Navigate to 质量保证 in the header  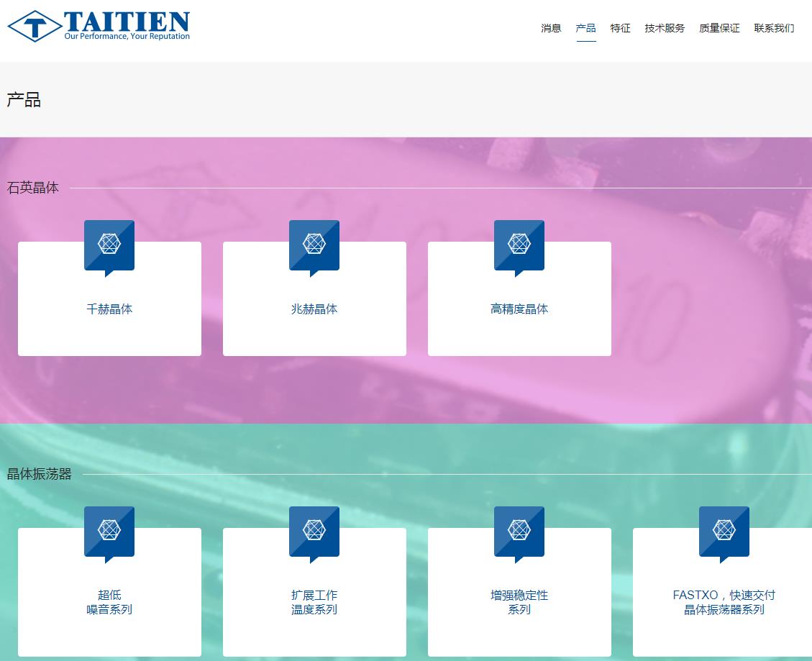[719, 28]
